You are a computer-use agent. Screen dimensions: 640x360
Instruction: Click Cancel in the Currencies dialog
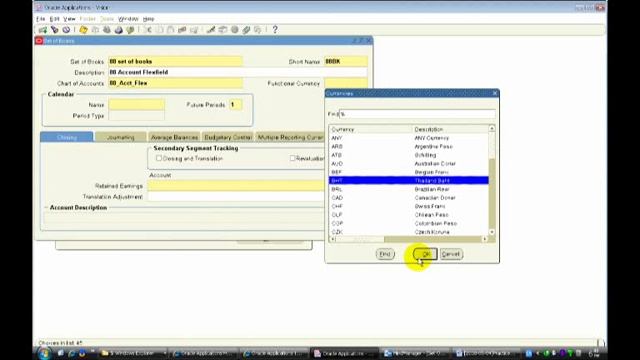451,254
